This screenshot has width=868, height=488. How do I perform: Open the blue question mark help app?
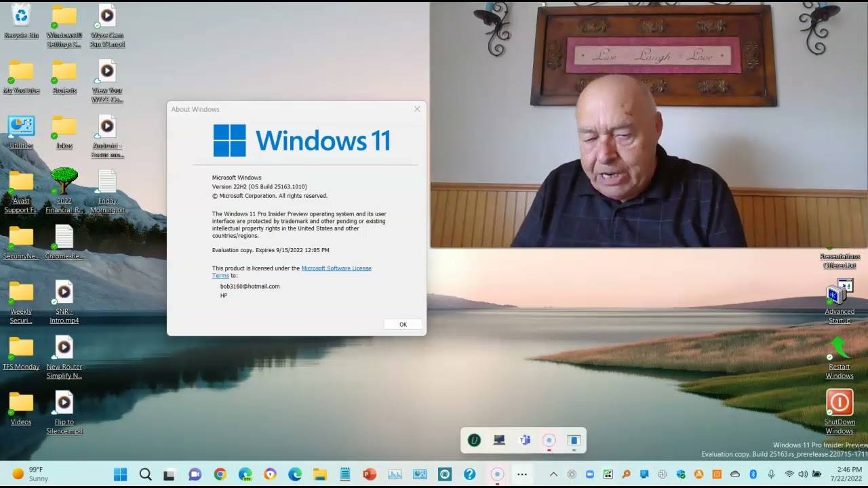(x=469, y=474)
